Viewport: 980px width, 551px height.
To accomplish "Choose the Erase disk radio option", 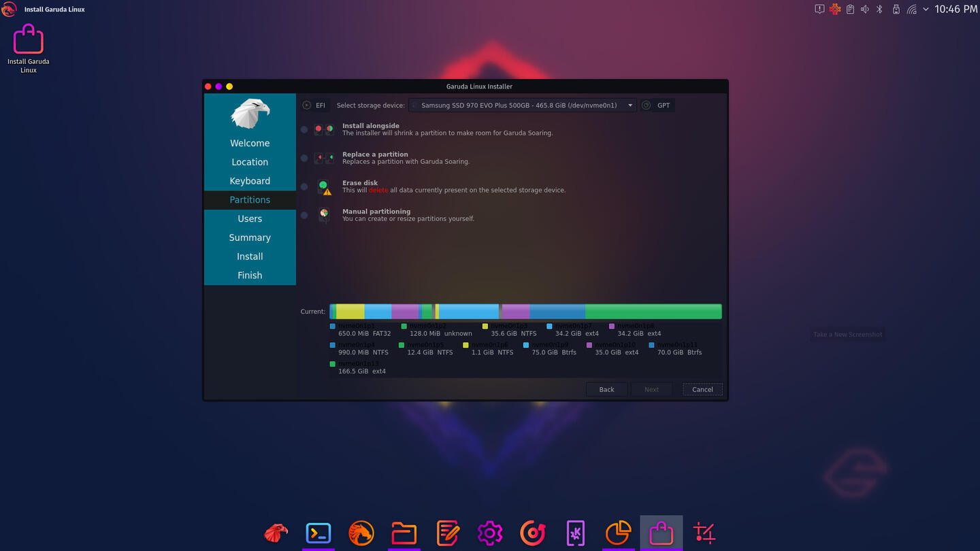I will (x=304, y=186).
